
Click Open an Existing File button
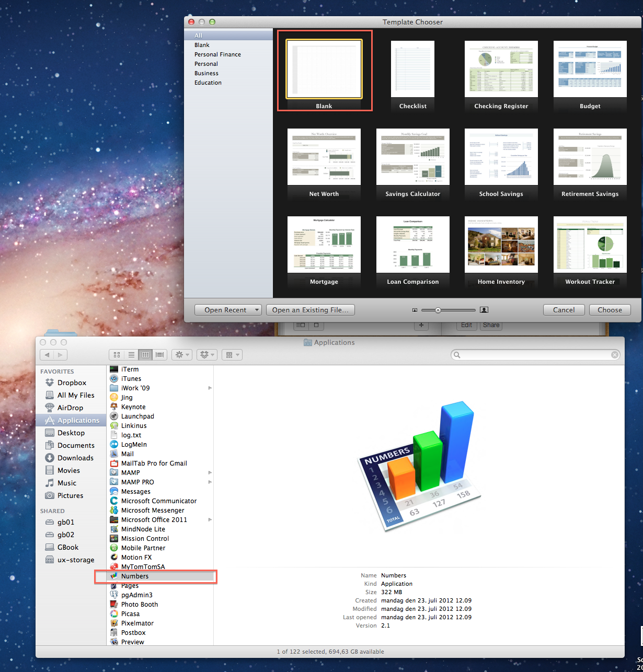311,310
